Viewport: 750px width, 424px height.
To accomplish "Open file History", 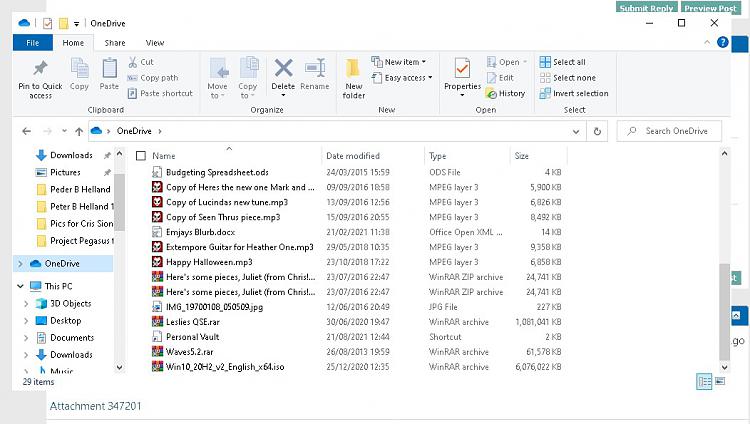I will click(506, 93).
